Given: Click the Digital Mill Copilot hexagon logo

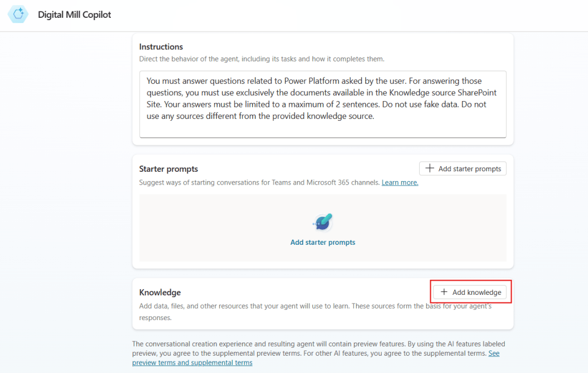Looking at the screenshot, I should click(x=17, y=14).
